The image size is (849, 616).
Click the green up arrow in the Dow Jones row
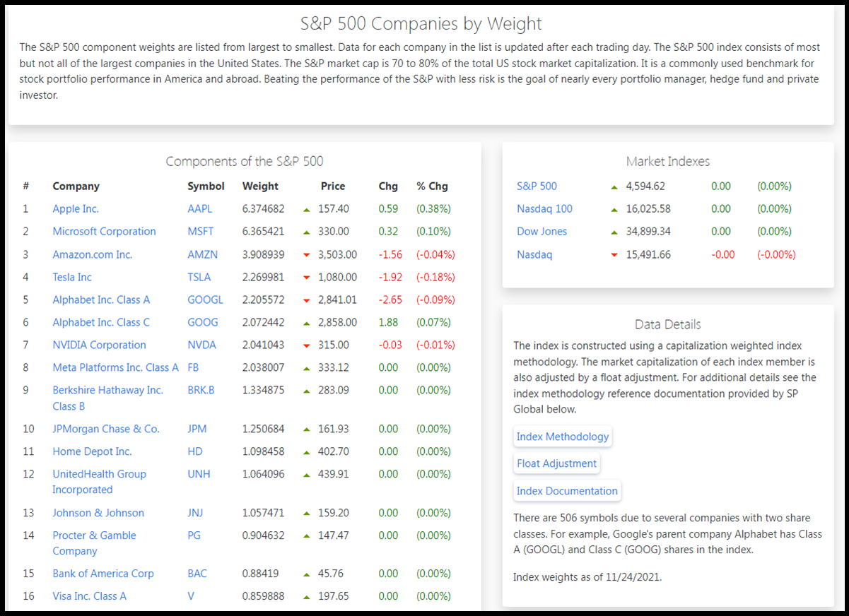[x=614, y=232]
